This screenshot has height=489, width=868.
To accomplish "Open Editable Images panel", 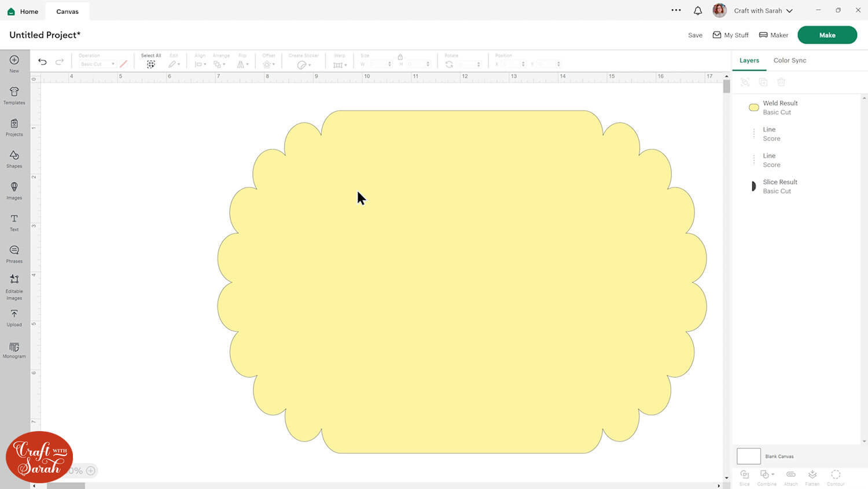I will (14, 286).
